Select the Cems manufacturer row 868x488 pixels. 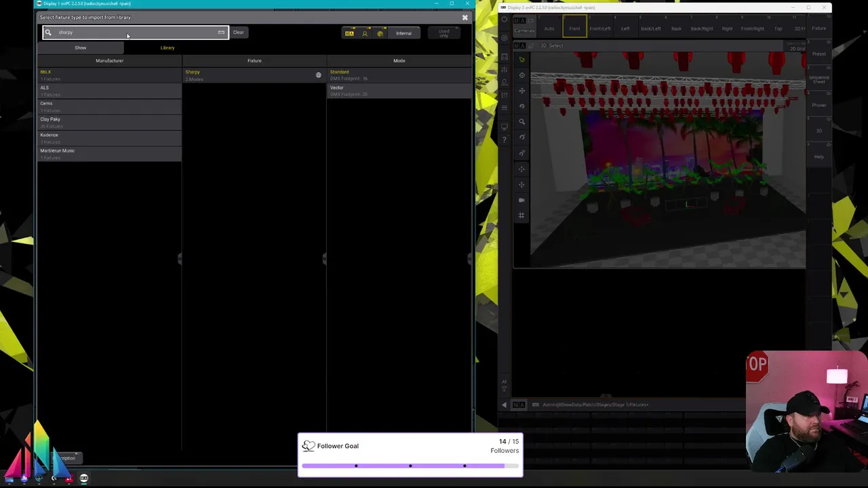(x=109, y=106)
